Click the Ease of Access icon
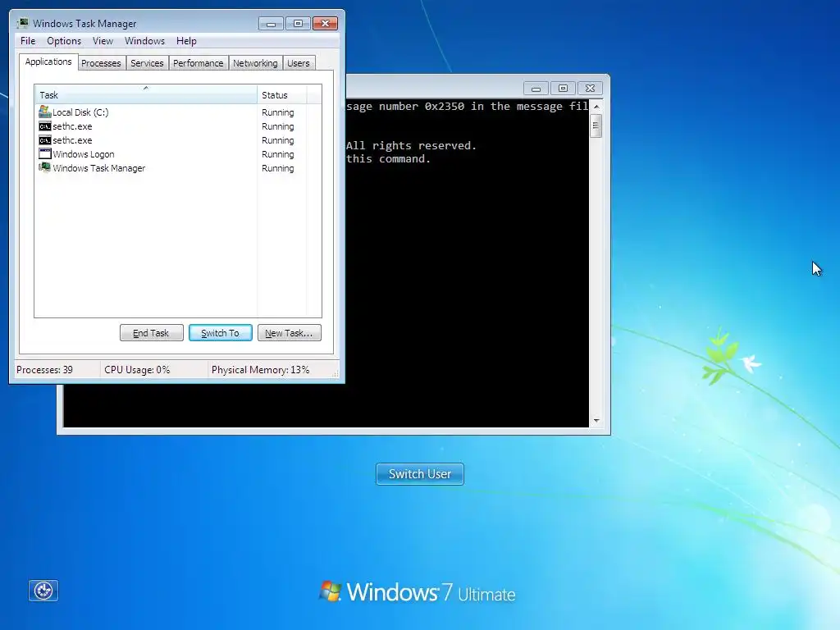Screen dimensions: 840x630 [43, 591]
